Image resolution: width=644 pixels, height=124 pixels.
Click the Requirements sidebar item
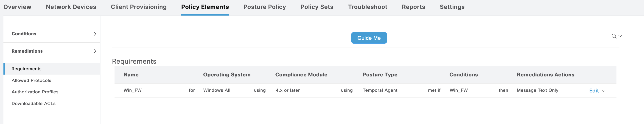pyautogui.click(x=26, y=69)
